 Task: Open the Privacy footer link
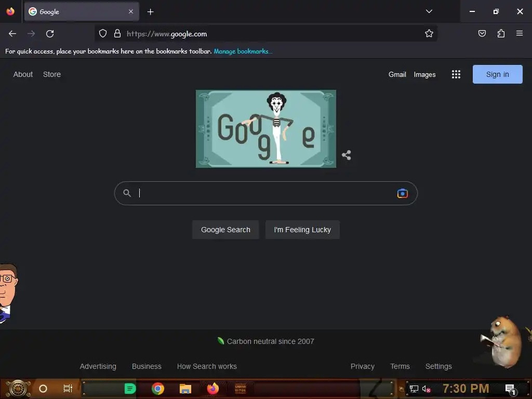tap(362, 366)
